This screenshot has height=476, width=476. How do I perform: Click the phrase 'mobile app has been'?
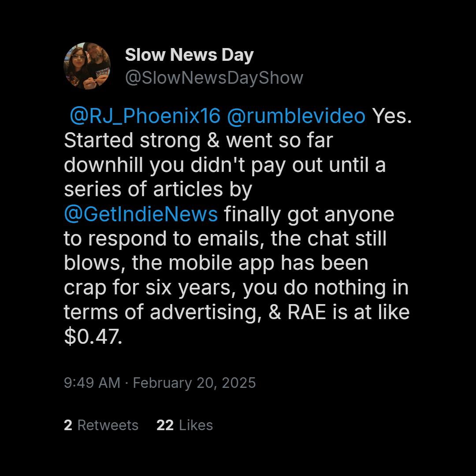268,263
